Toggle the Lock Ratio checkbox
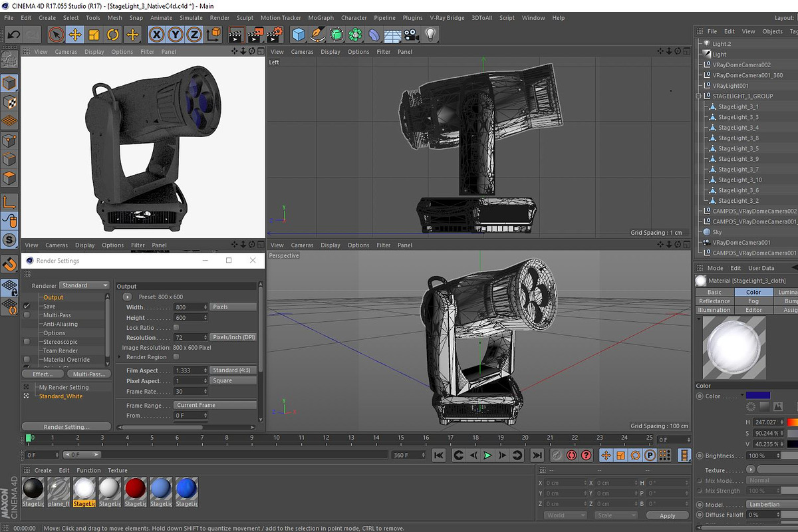Image resolution: width=798 pixels, height=532 pixels. pos(176,327)
